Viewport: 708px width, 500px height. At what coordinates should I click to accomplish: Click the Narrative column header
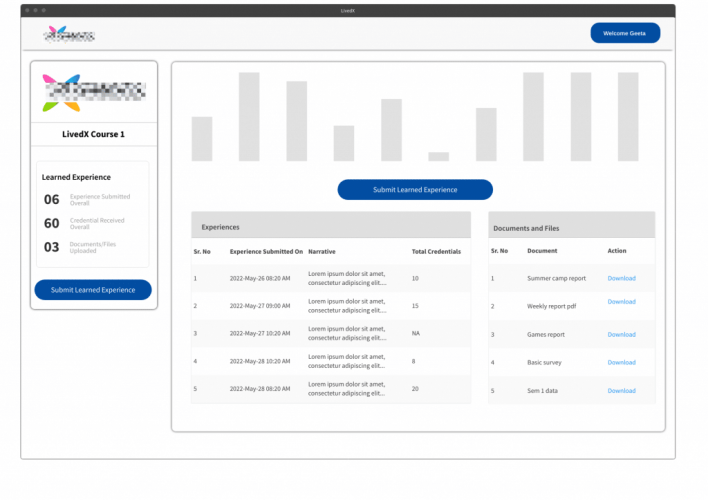[322, 252]
